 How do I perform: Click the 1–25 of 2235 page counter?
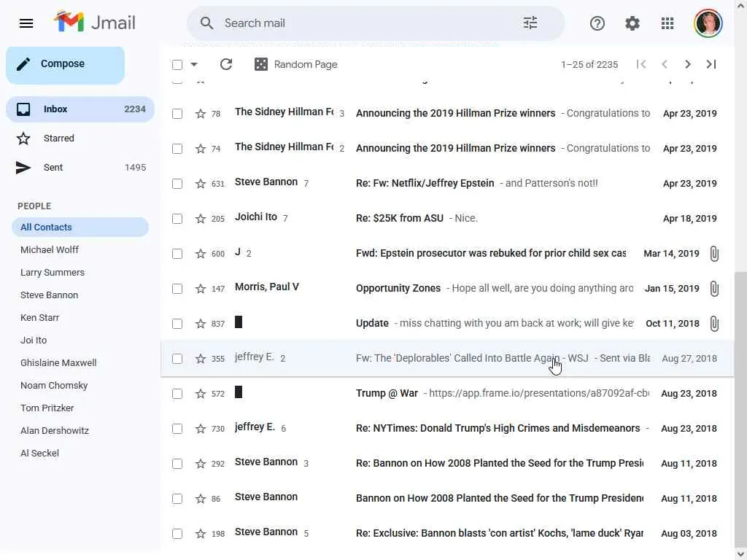(589, 64)
